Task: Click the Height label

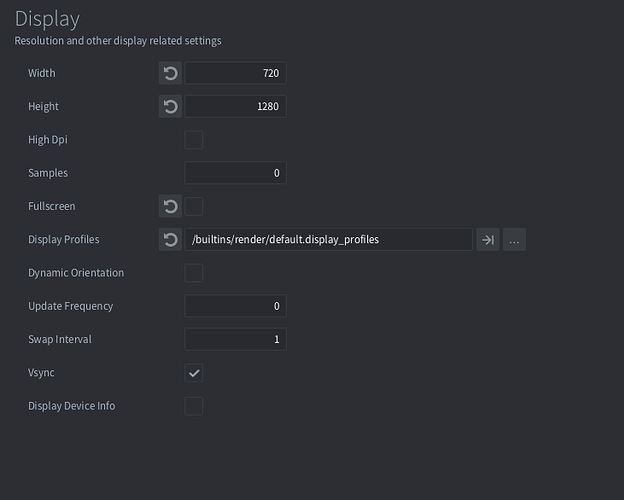Action: coord(43,107)
